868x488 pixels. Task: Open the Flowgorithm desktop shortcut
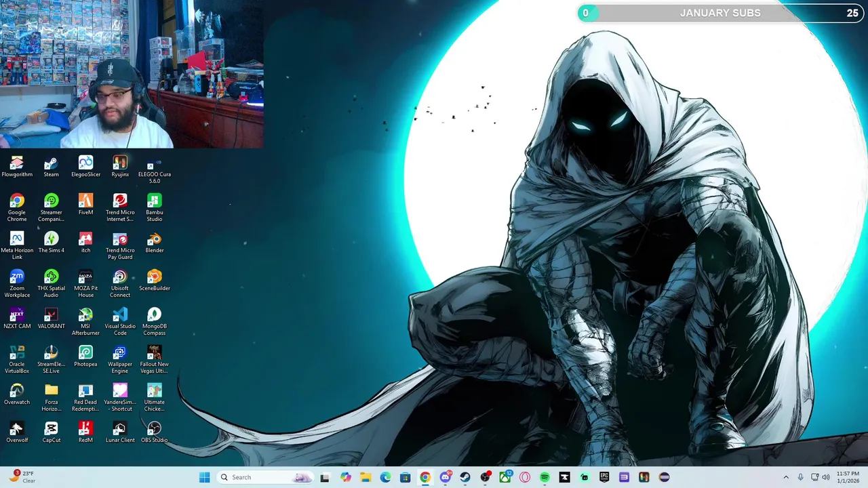coord(17,167)
